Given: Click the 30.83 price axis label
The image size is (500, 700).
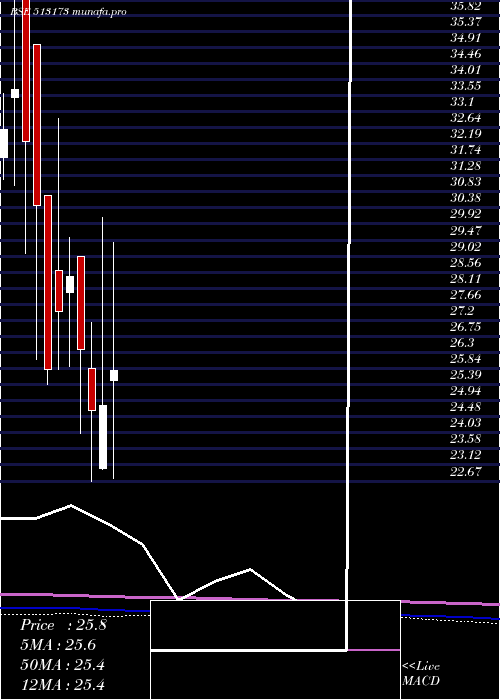Looking at the screenshot, I should pyautogui.click(x=466, y=182).
